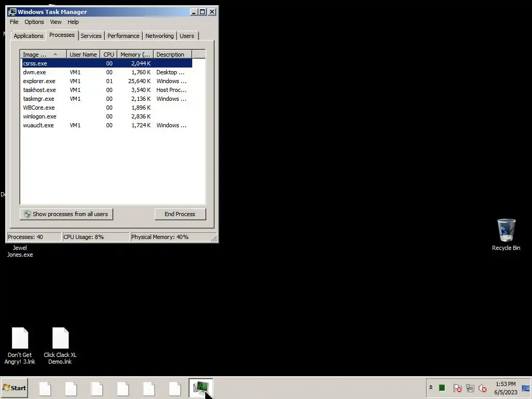Click the Host Proc... description cell
The height and width of the screenshot is (399, 532).
click(171, 90)
